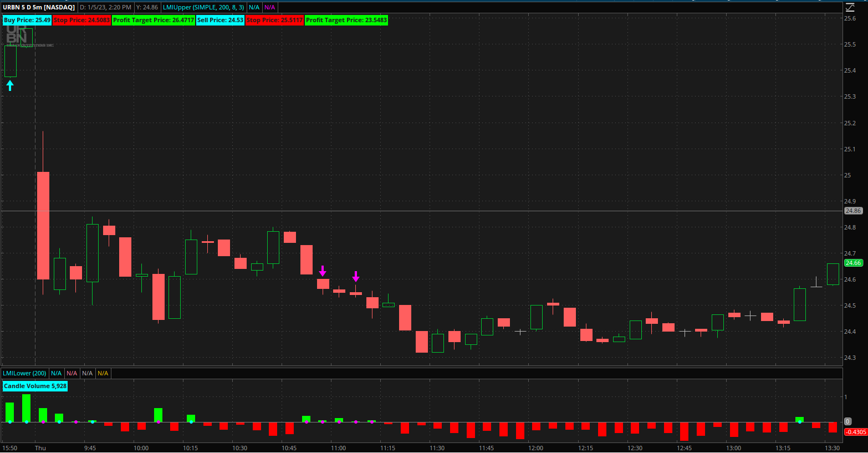The width and height of the screenshot is (868, 453).
Task: Click the cyan buy signal up arrow
Action: (10, 85)
